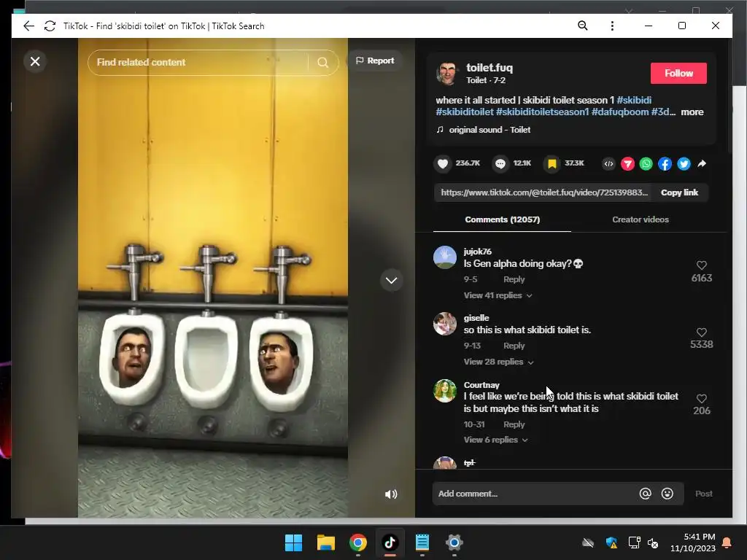Switch to Creator videos tab
Viewport: 747px width, 560px height.
pyautogui.click(x=640, y=219)
